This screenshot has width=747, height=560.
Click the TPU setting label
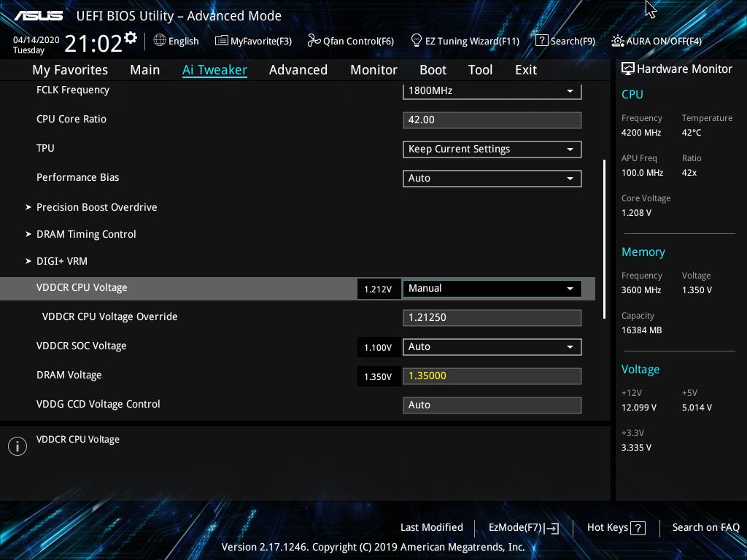pos(45,148)
